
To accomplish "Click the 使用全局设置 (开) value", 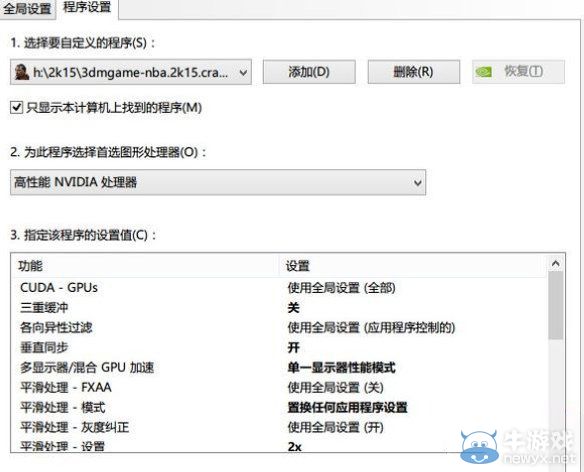I will (335, 427).
